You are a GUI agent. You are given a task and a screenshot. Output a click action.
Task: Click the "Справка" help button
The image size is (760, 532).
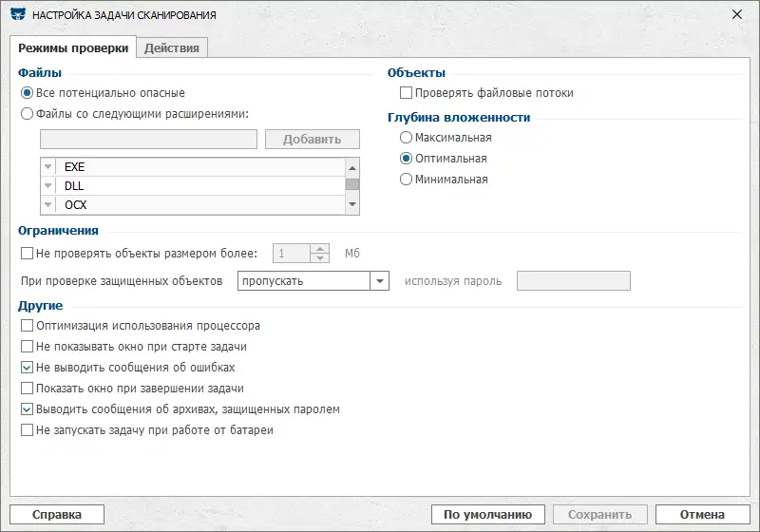point(56,514)
